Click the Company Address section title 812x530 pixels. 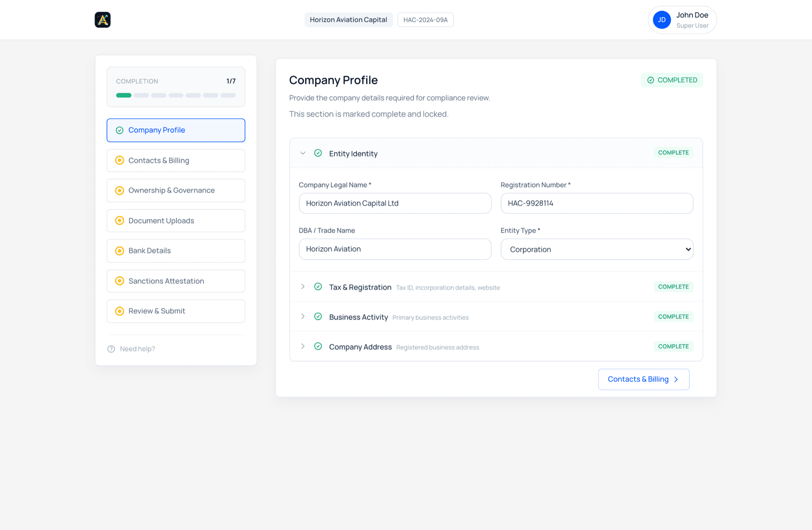[360, 347]
